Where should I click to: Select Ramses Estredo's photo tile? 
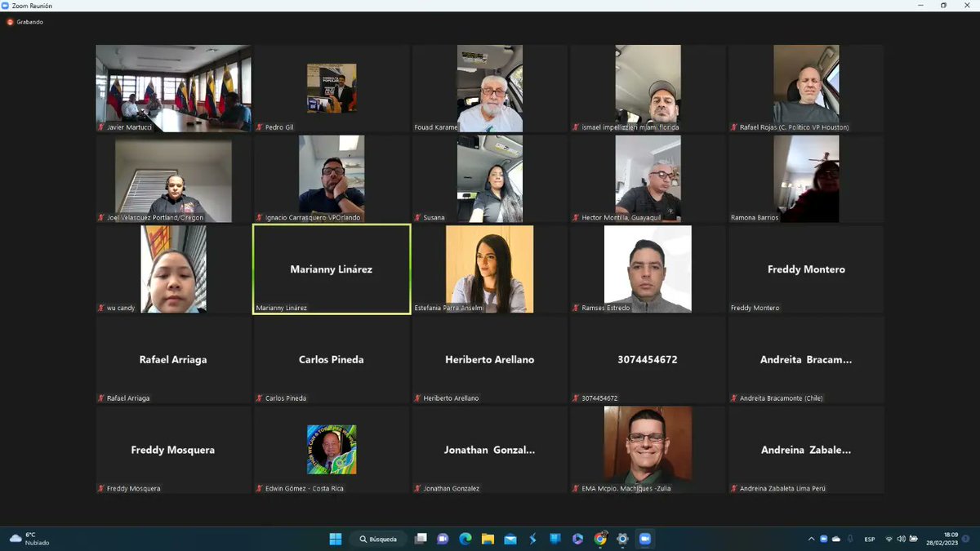pyautogui.click(x=648, y=269)
